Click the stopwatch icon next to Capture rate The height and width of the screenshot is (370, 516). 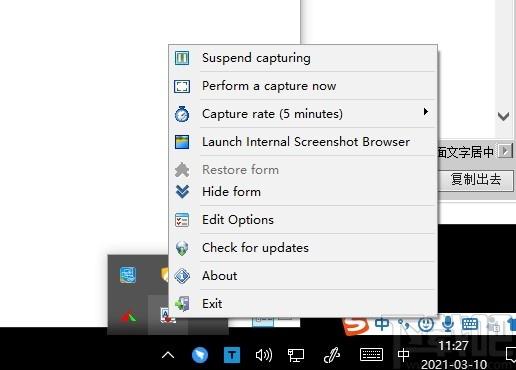click(x=182, y=114)
